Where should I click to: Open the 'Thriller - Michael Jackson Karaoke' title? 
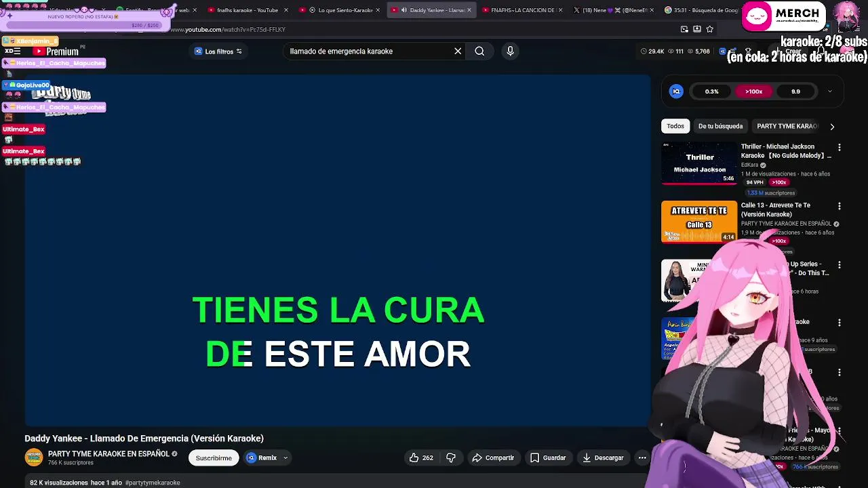pyautogui.click(x=786, y=151)
